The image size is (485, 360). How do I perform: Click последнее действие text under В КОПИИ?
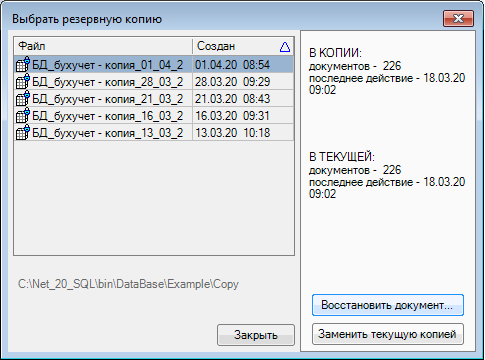point(387,84)
